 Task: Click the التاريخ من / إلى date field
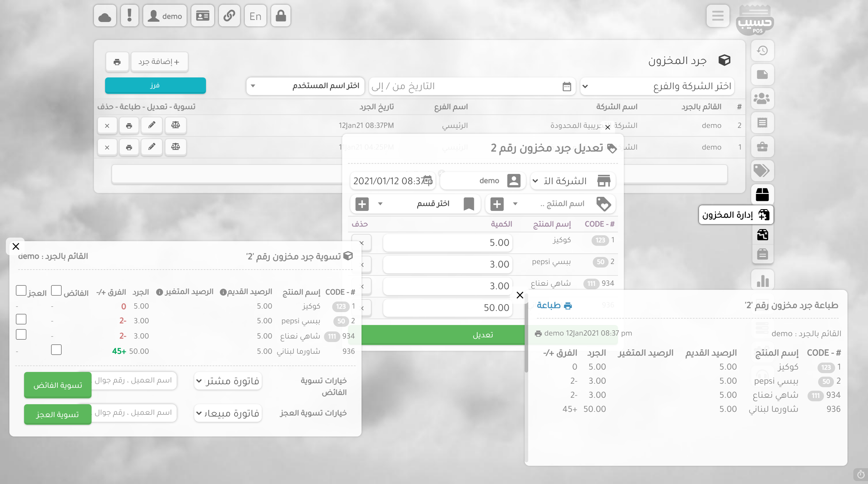[472, 86]
